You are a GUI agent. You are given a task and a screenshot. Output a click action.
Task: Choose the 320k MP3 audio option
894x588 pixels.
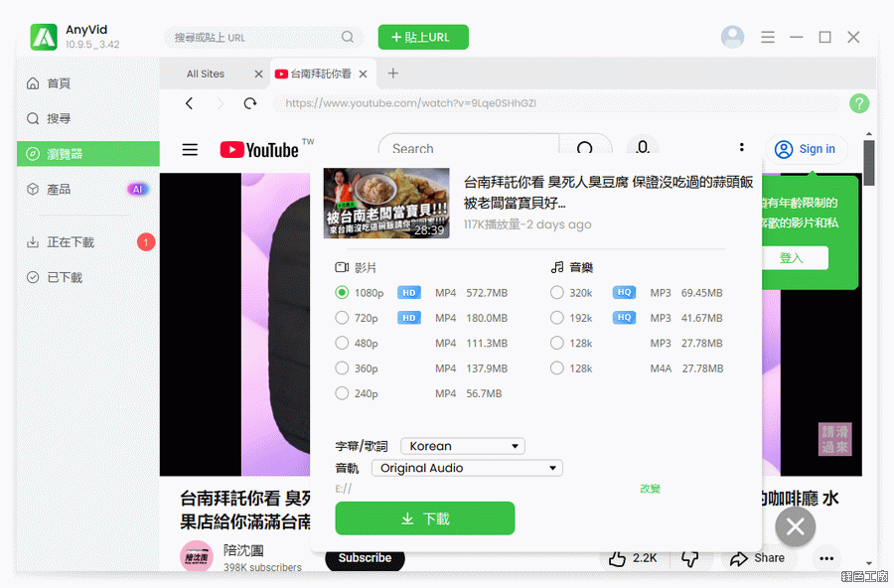click(x=556, y=293)
